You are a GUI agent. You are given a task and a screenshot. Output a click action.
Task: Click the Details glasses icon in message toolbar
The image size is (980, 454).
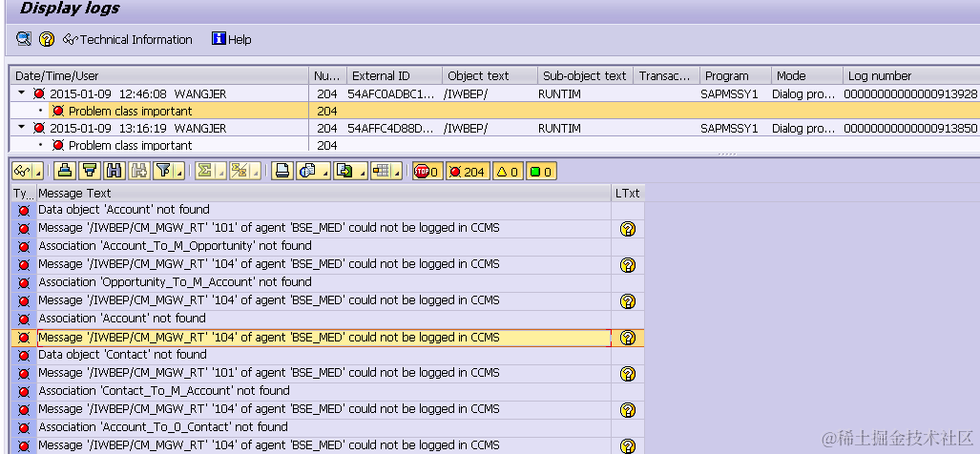[x=22, y=171]
